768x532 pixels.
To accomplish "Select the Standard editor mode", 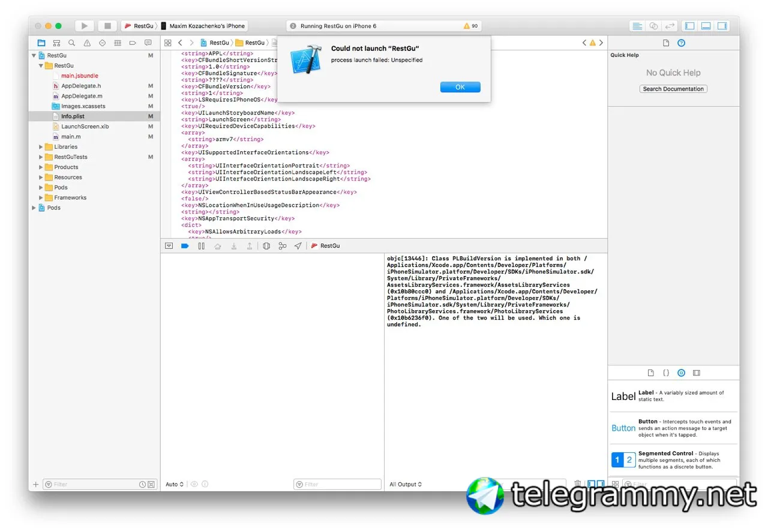I will 637,26.
